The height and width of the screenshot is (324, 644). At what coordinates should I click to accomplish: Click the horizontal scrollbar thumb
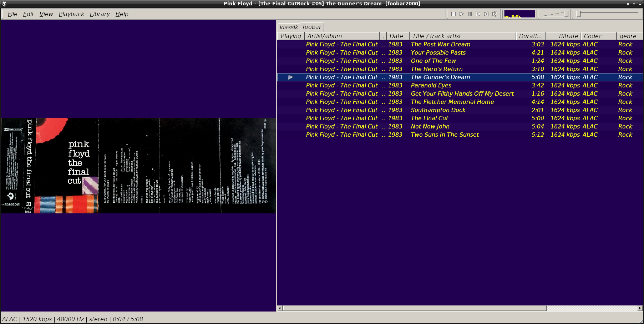pos(415,308)
